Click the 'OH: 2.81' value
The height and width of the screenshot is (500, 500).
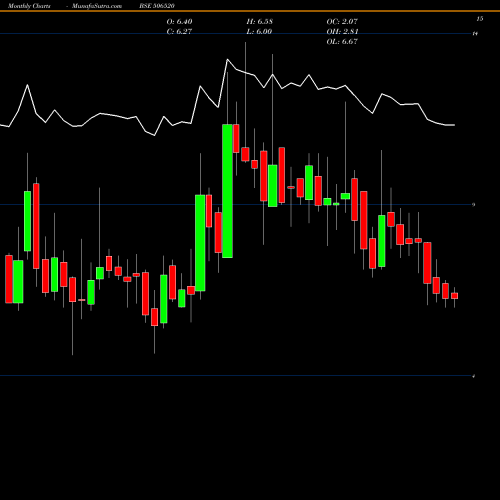342,32
